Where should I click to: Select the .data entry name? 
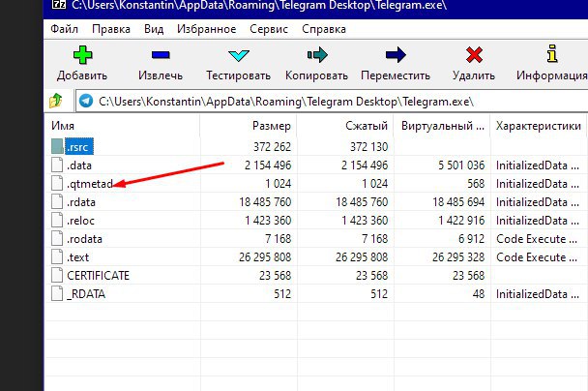(x=79, y=165)
